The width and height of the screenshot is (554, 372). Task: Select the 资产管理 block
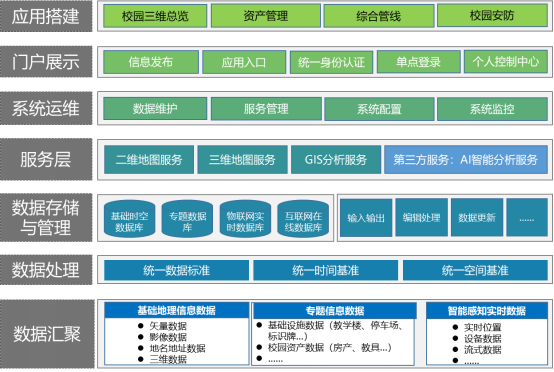coord(266,16)
